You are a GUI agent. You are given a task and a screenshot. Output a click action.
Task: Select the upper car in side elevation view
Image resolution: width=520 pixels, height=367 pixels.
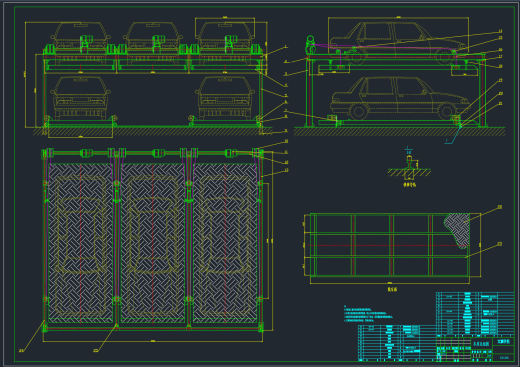(398, 43)
